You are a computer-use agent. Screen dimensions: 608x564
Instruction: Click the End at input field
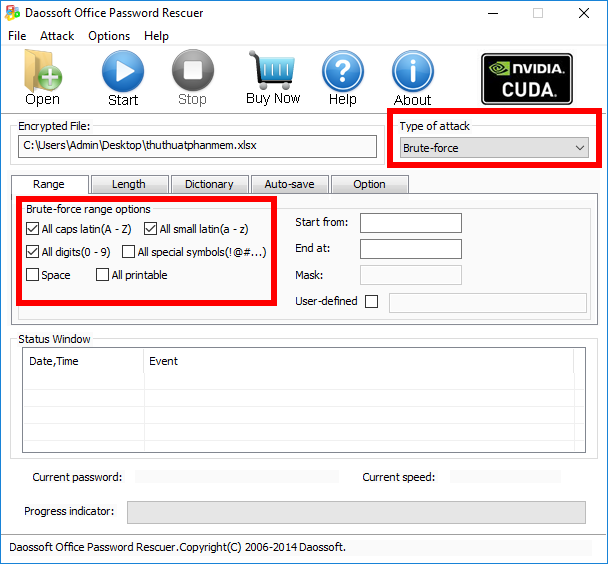[411, 249]
